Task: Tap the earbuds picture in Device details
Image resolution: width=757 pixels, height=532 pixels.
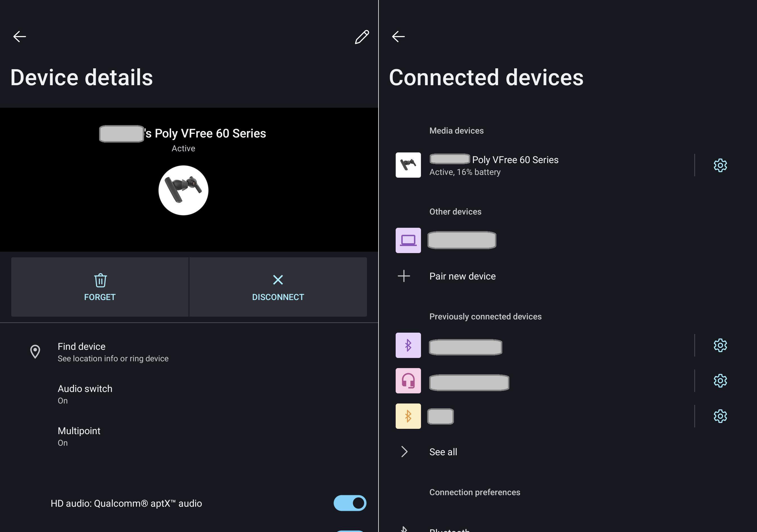Action: point(183,190)
